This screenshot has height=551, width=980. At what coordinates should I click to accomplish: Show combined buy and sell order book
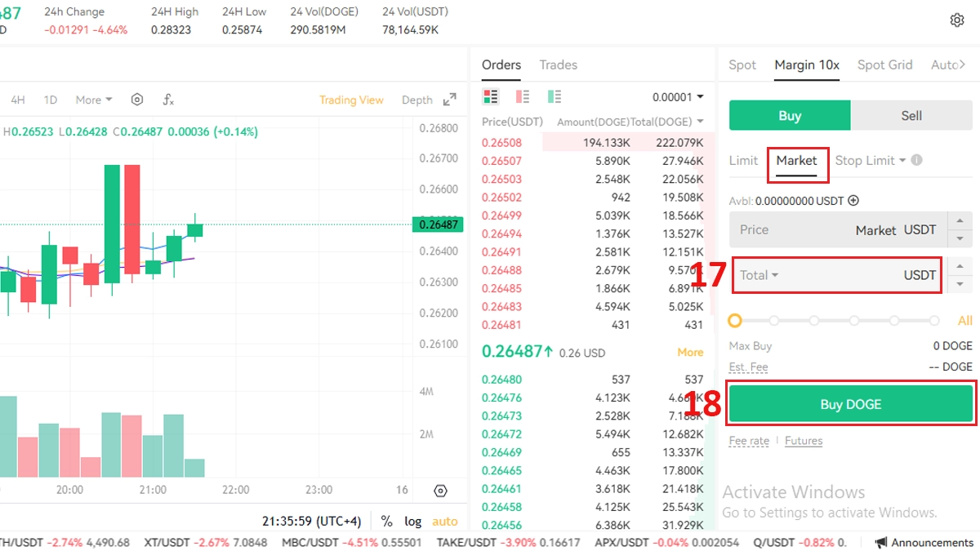[x=491, y=97]
